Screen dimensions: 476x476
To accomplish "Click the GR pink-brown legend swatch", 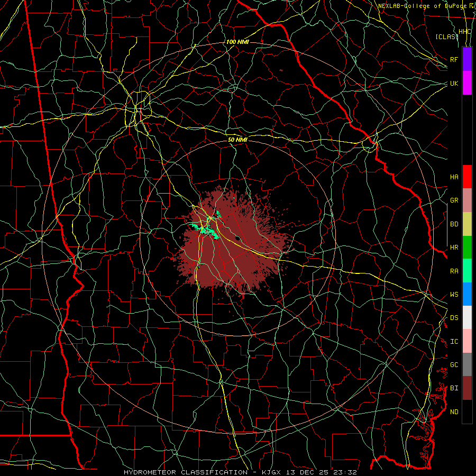I will point(467,200).
